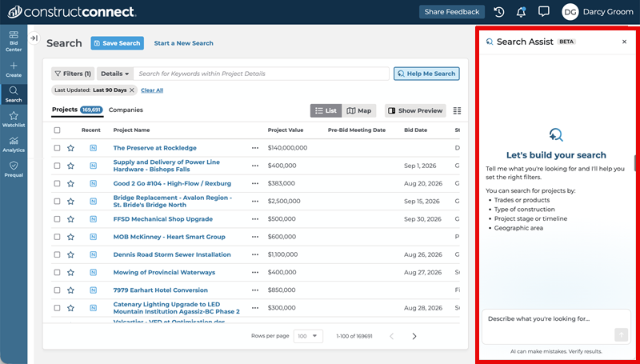Open Prequal from sidebar
This screenshot has width=640, height=364.
pyautogui.click(x=14, y=170)
